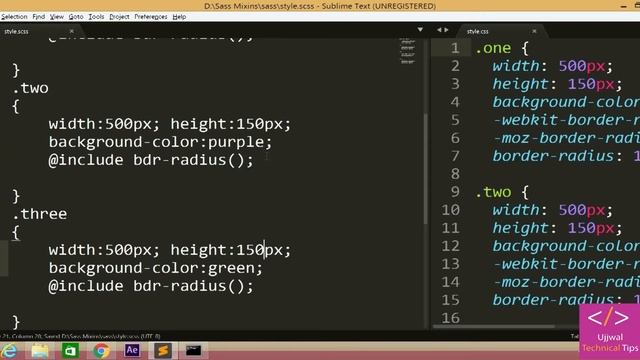
Task: Open the Preferences menu
Action: point(151,17)
